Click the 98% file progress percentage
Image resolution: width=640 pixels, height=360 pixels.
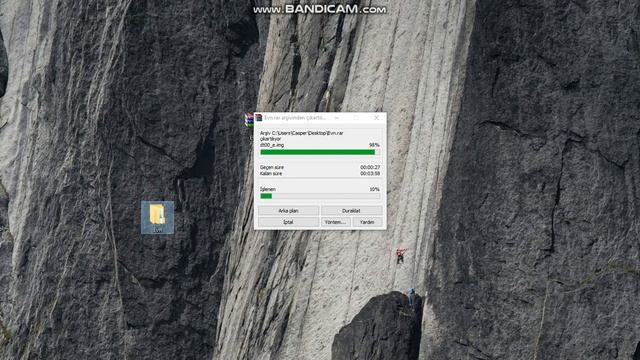point(374,145)
